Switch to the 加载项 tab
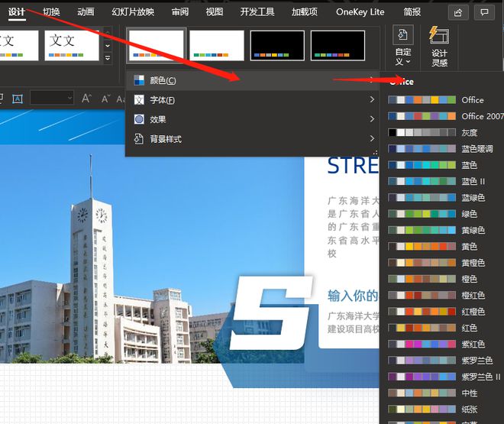The image size is (504, 424). [305, 12]
